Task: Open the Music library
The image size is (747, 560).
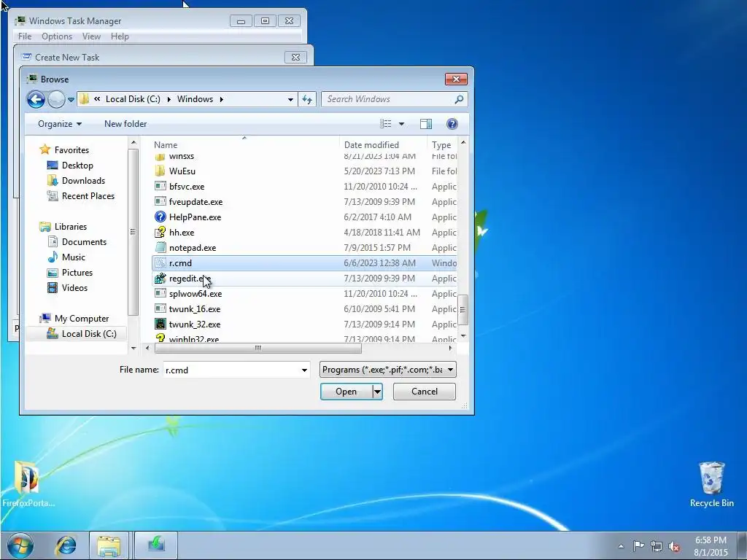Action: coord(74,257)
